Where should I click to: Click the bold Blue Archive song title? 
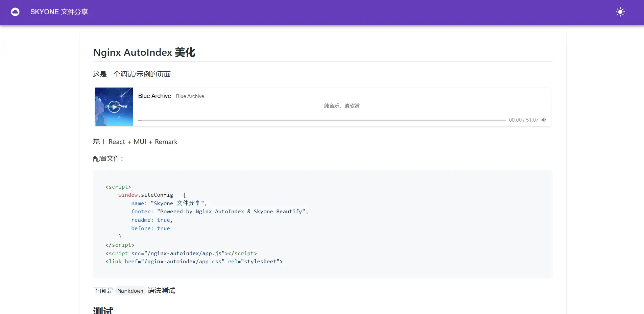[154, 96]
